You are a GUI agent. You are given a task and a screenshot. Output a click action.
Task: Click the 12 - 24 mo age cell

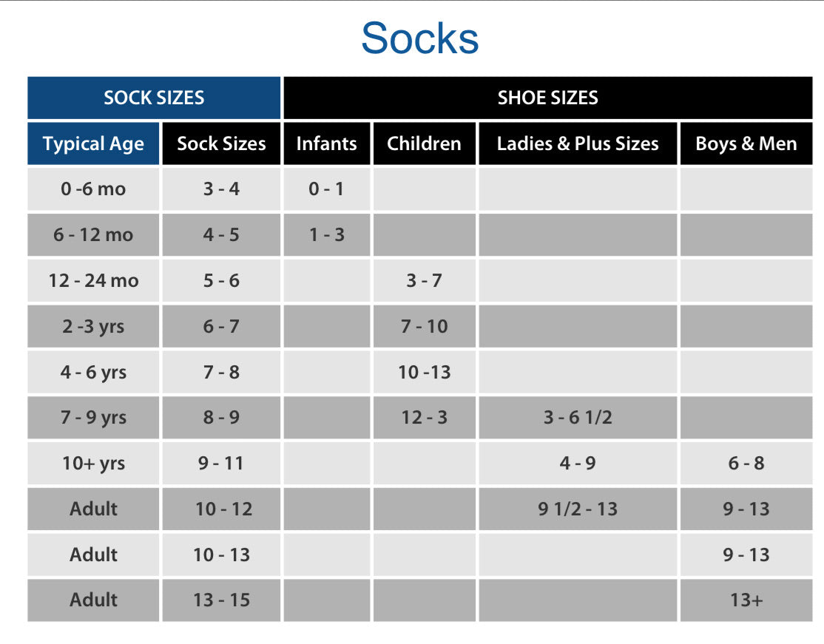(93, 281)
